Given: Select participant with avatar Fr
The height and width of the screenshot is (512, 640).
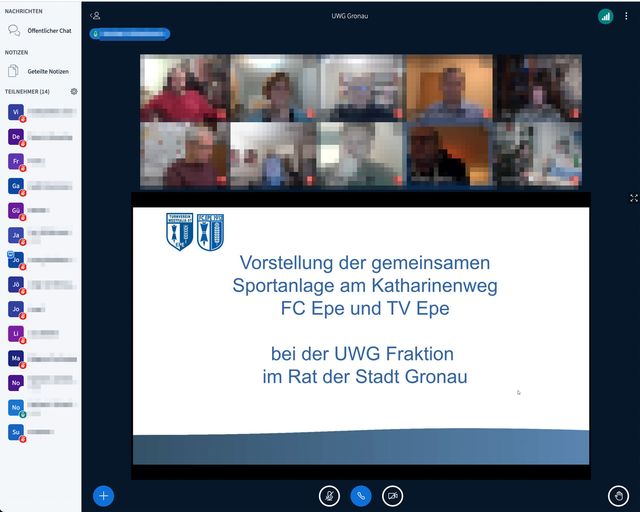Looking at the screenshot, I should (x=16, y=161).
